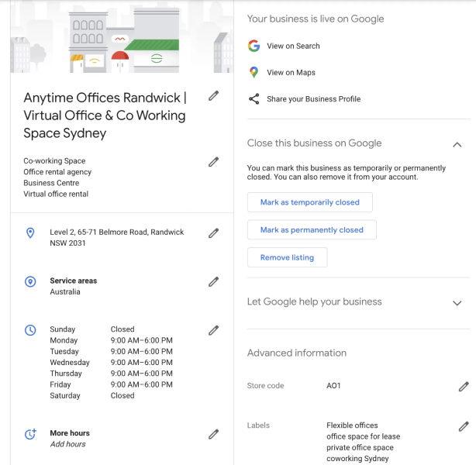
Task: Click Flexible offices label
Action: (x=352, y=425)
